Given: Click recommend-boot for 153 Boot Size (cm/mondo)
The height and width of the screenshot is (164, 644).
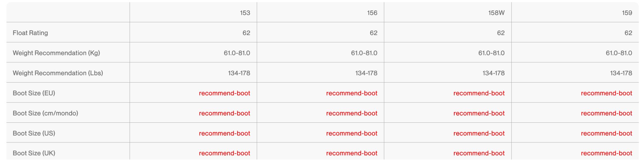Looking at the screenshot, I should tap(224, 113).
